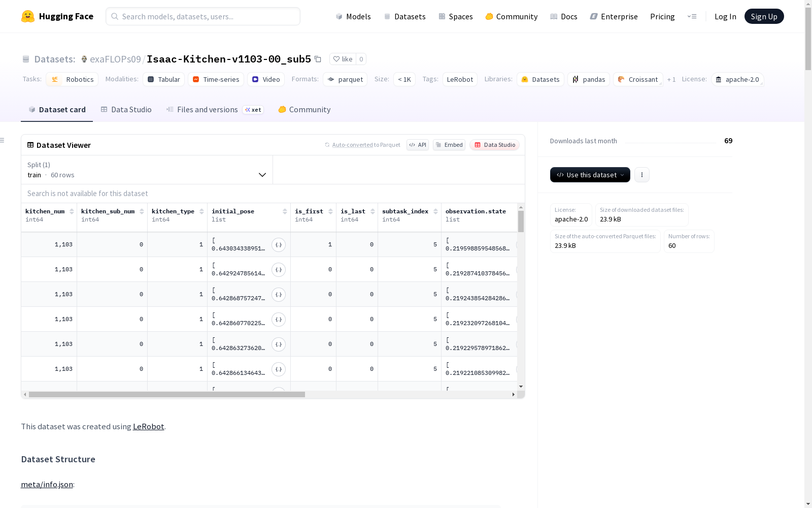Viewport: 812px width, 508px height.
Task: Switch to Data Studio tab
Action: [x=126, y=110]
